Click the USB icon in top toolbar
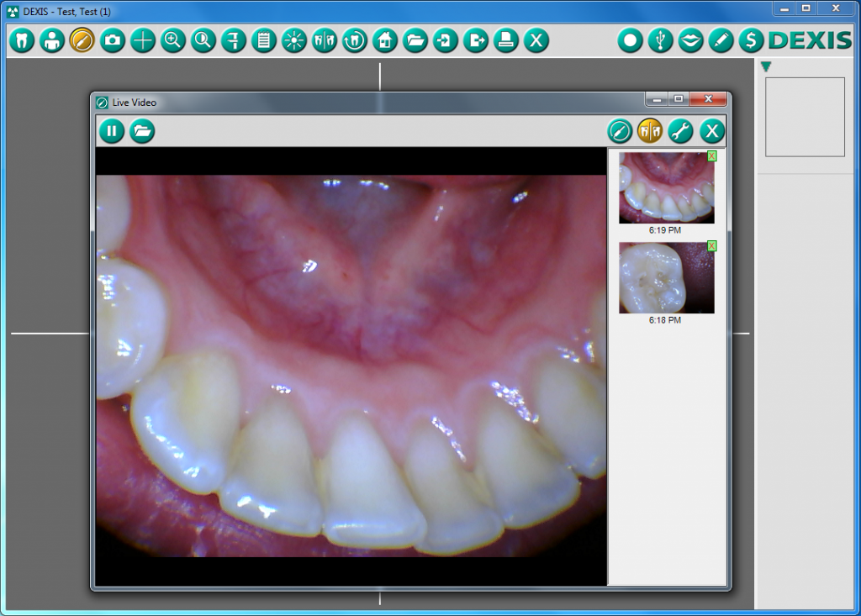 (661, 40)
